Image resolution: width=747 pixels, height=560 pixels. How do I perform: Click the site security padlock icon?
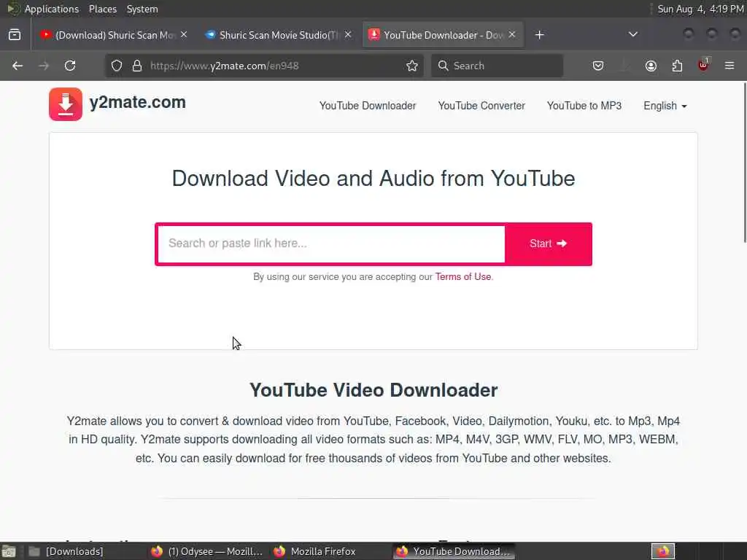point(137,66)
